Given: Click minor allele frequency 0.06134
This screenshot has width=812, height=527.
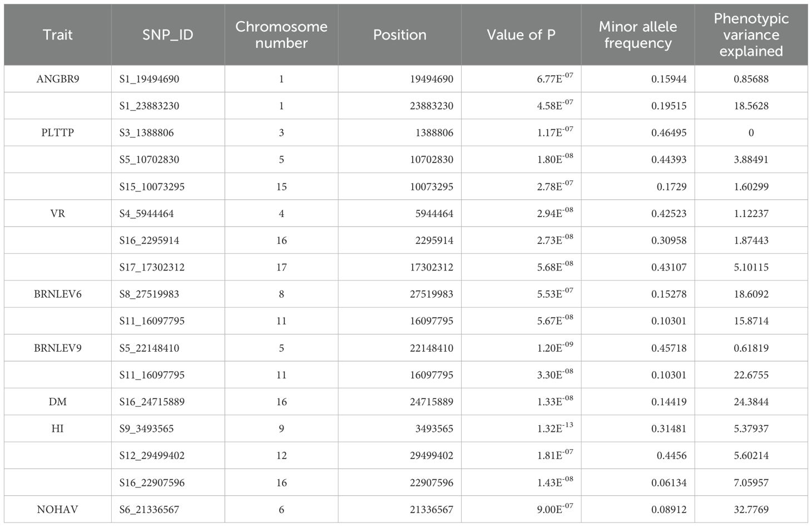Looking at the screenshot, I should (669, 482).
